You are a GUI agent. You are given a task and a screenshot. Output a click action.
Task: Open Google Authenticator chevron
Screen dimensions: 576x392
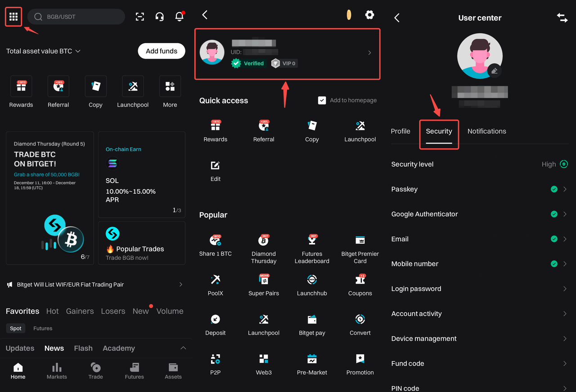[x=565, y=214]
